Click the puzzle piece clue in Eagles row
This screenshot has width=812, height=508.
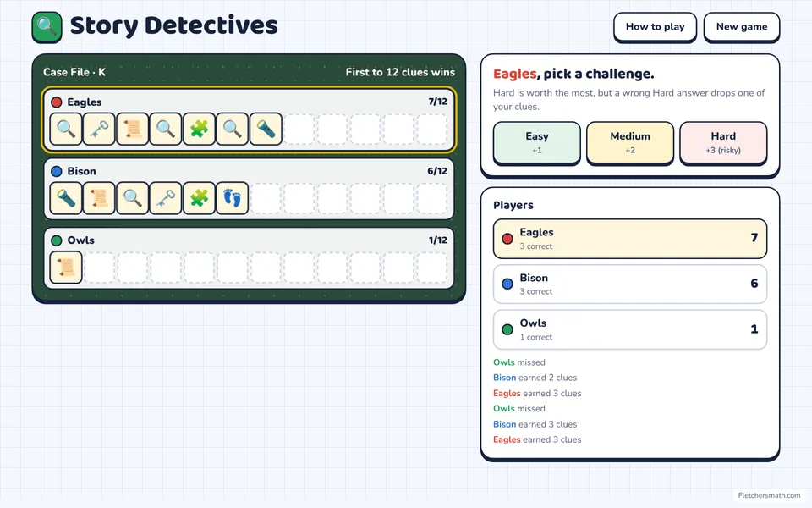tap(199, 129)
